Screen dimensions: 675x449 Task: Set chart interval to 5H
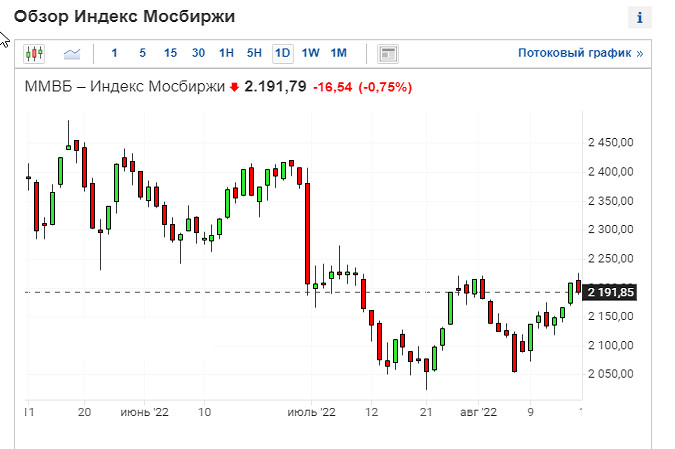coord(254,53)
